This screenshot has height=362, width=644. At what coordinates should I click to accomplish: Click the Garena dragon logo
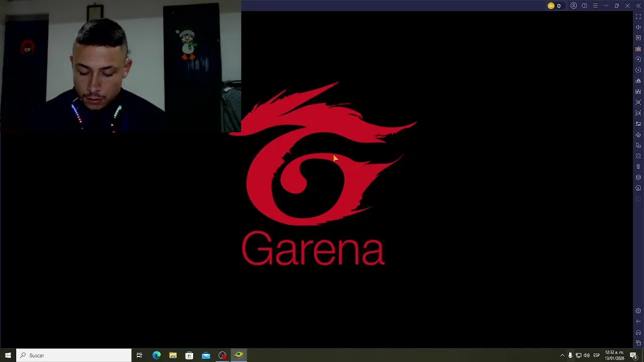point(322,153)
